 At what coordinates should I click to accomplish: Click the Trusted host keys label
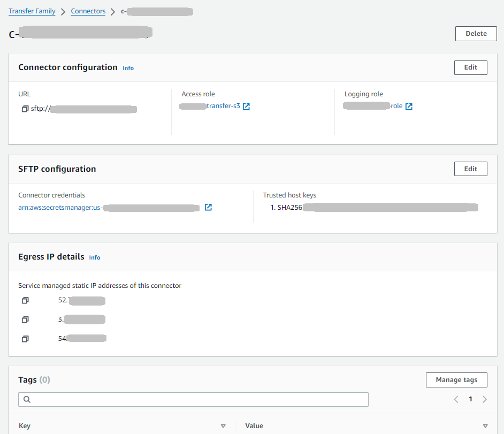[x=289, y=195]
